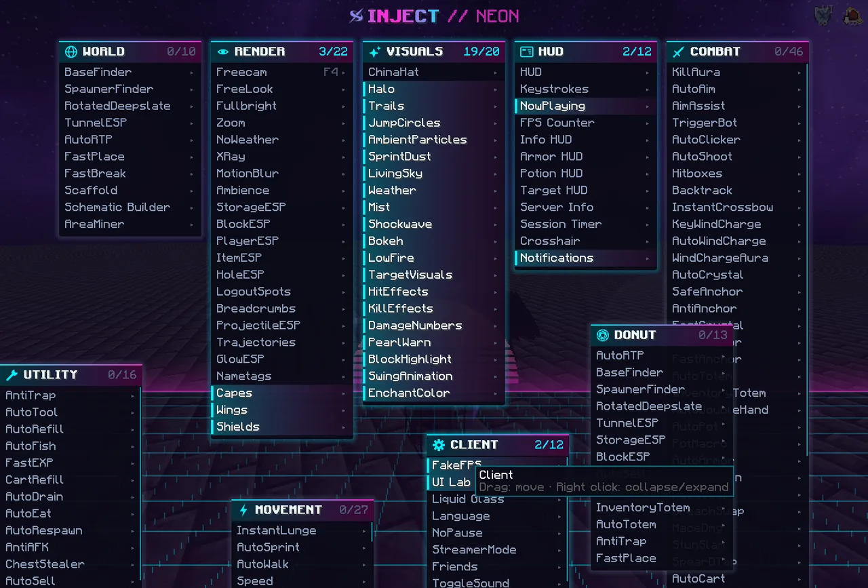Click Session Timer in the HUD panel

[585, 224]
